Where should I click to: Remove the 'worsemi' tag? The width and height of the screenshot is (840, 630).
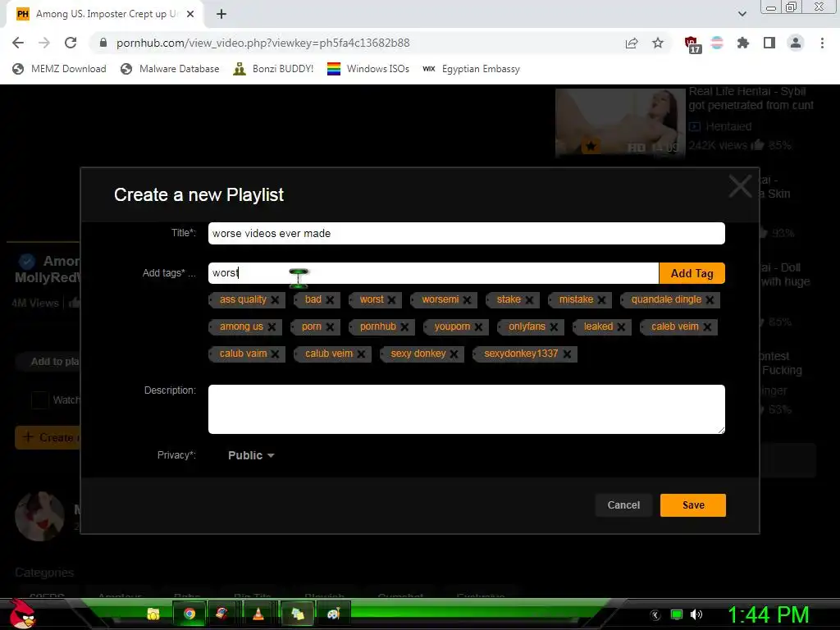(467, 300)
